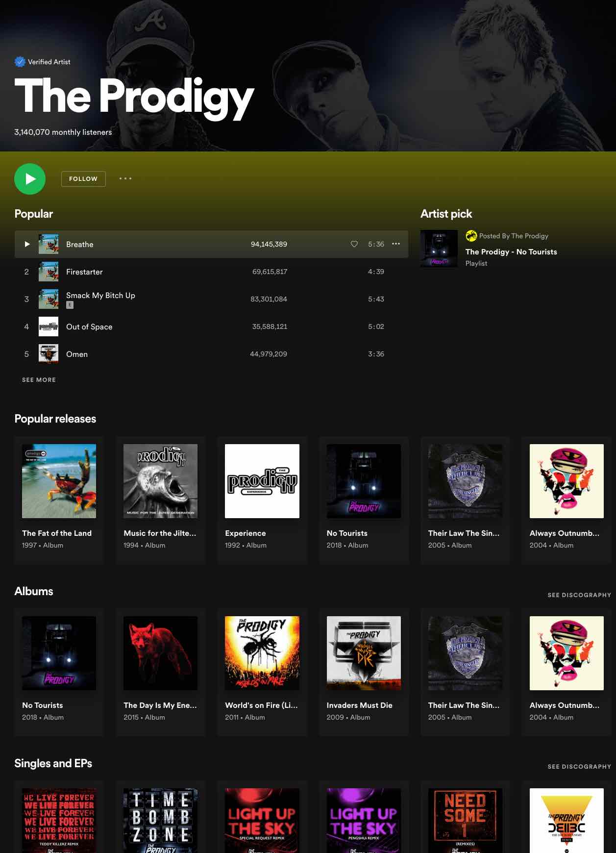This screenshot has height=853, width=616.
Task: Follow The Prodigy artist
Action: pos(83,179)
